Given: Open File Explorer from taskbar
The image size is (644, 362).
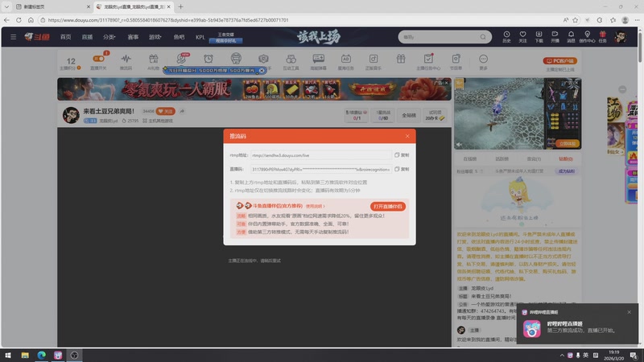Looking at the screenshot, I should pos(25,355).
